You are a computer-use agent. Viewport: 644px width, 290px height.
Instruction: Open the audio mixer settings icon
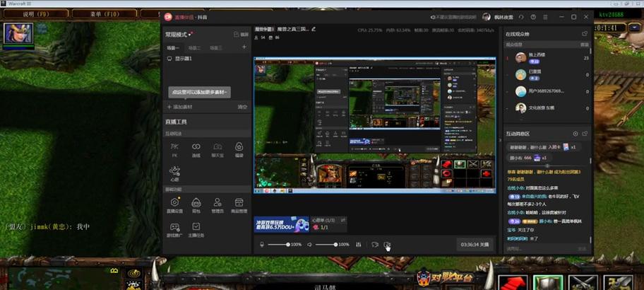click(359, 244)
